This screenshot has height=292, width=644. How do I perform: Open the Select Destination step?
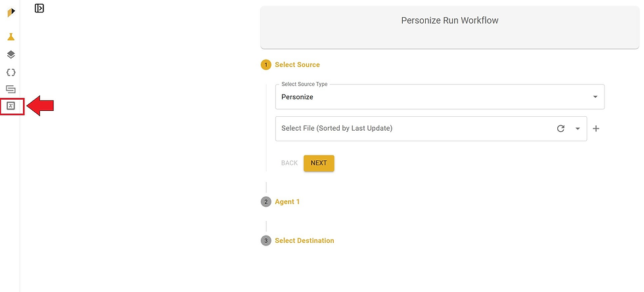304,241
